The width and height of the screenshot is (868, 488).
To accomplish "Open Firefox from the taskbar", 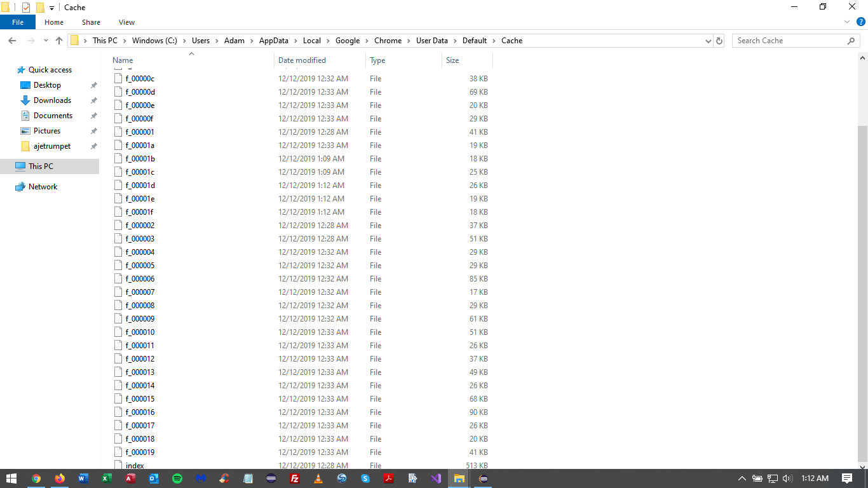I will coord(60,478).
